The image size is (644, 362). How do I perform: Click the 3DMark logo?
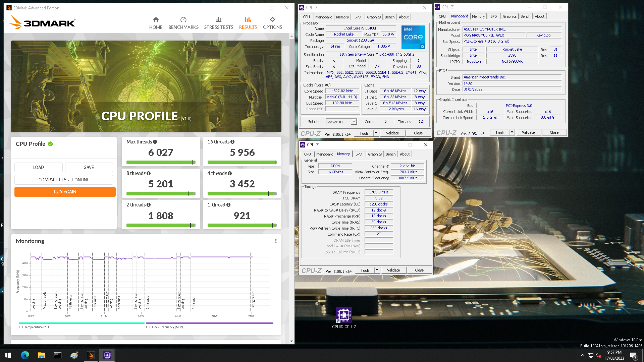(x=42, y=22)
